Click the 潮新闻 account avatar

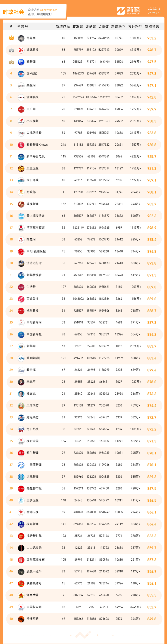pyautogui.click(x=21, y=62)
